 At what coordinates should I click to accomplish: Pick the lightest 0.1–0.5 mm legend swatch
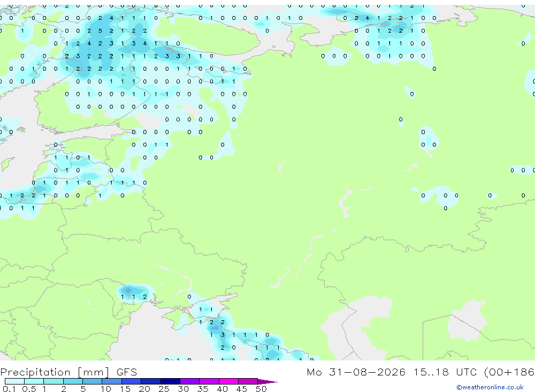pos(14,381)
